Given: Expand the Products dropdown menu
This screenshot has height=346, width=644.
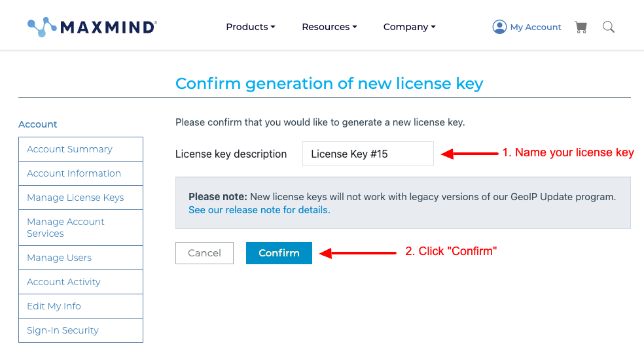Looking at the screenshot, I should point(251,27).
